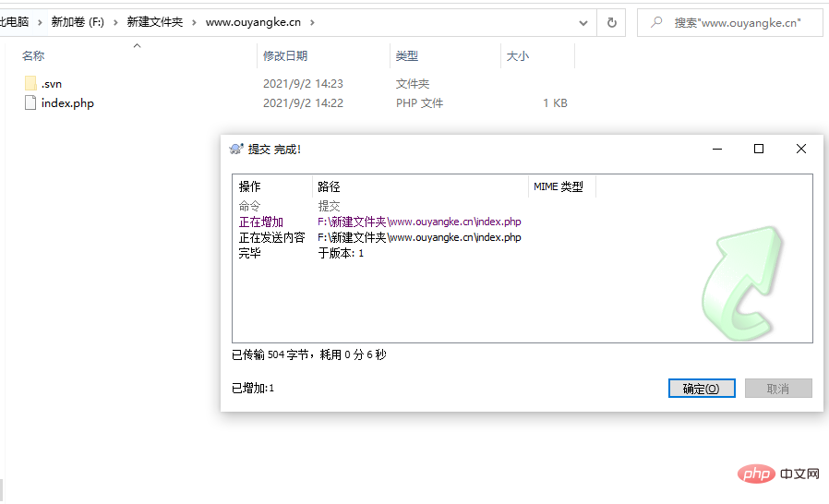Image resolution: width=829 pixels, height=504 pixels.
Task: Click the 文件夹 type cell
Action: point(413,84)
